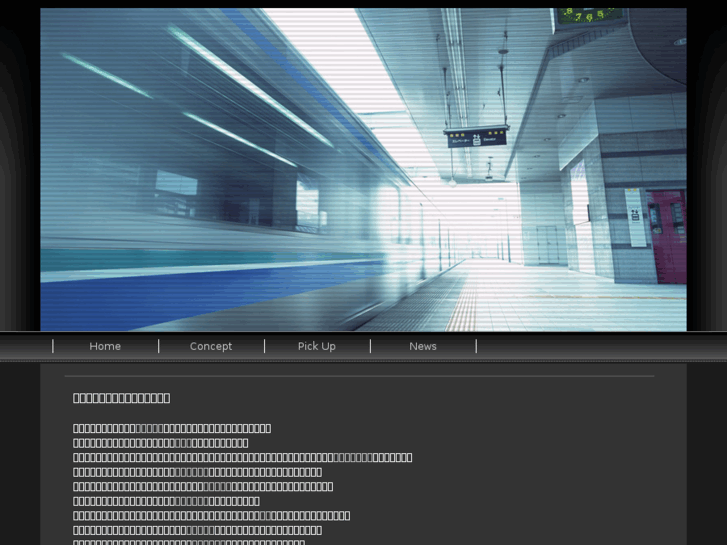727x545 pixels.
Task: Click the hanging elevator sign in photo
Action: [476, 138]
